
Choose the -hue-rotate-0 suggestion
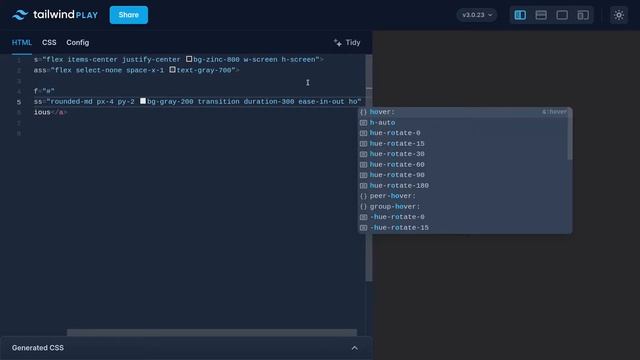tap(463, 217)
